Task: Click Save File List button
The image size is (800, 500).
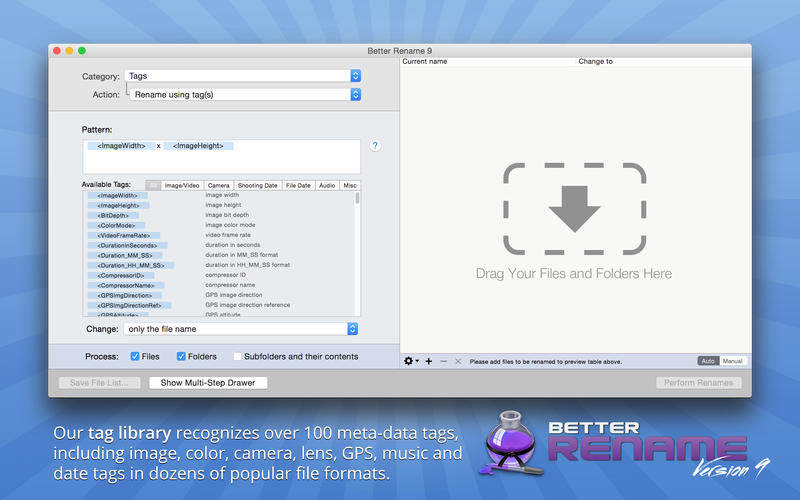Action: tap(99, 383)
